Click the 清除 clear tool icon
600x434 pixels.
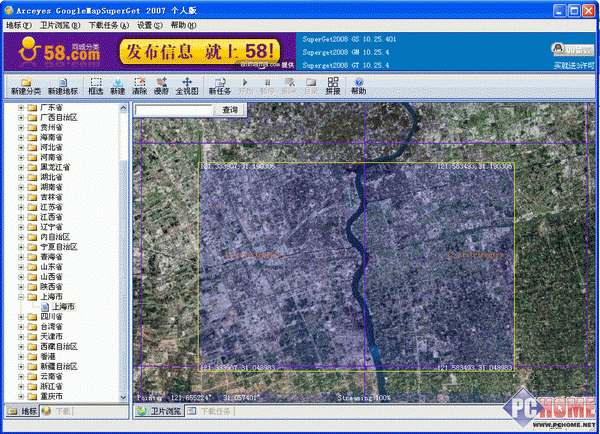(140, 85)
